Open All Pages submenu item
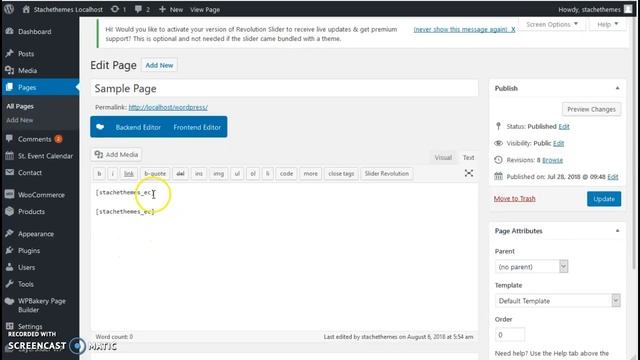The image size is (640, 360). (20, 106)
